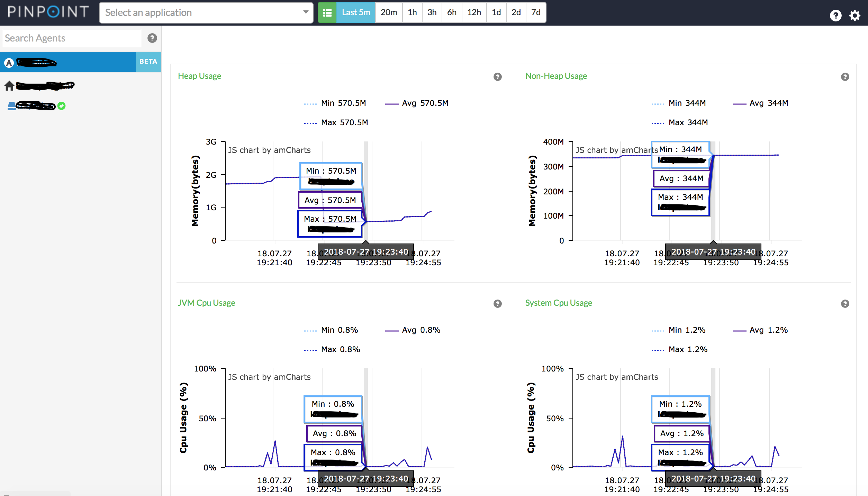Open the top-bar help question icon
This screenshot has height=496, width=868.
click(835, 16)
